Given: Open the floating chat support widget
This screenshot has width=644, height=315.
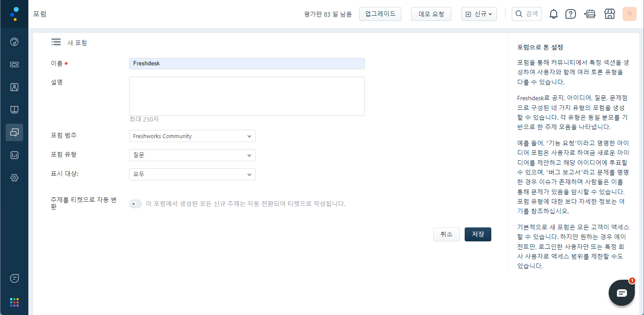Looking at the screenshot, I should (622, 292).
